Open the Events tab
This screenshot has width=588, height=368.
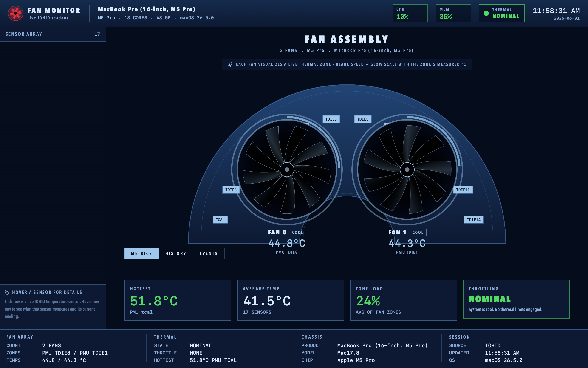click(x=209, y=254)
